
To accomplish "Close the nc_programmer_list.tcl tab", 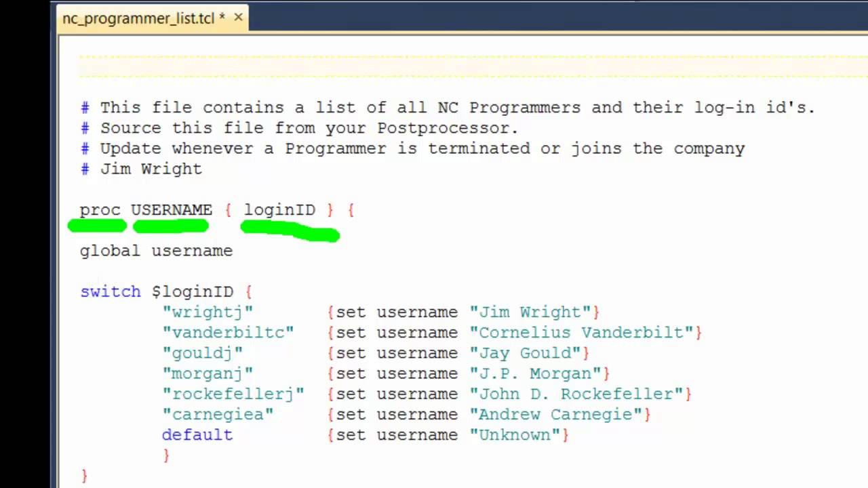I will tap(238, 18).
